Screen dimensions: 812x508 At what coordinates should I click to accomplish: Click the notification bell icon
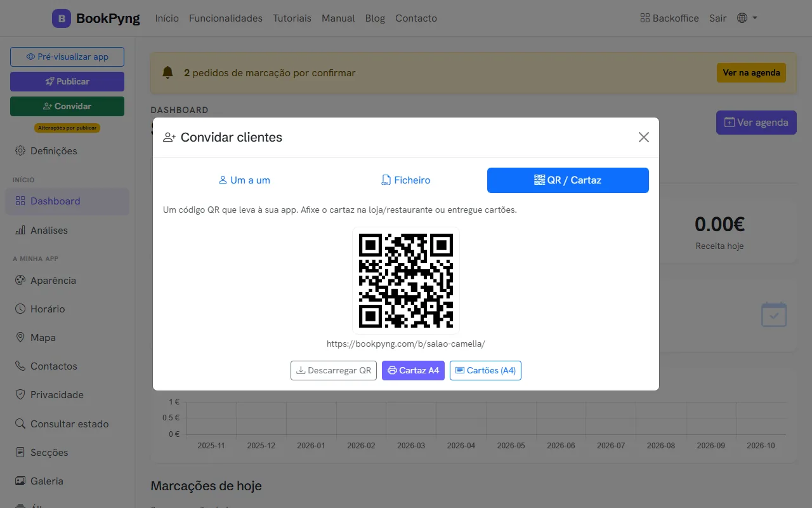click(x=167, y=72)
